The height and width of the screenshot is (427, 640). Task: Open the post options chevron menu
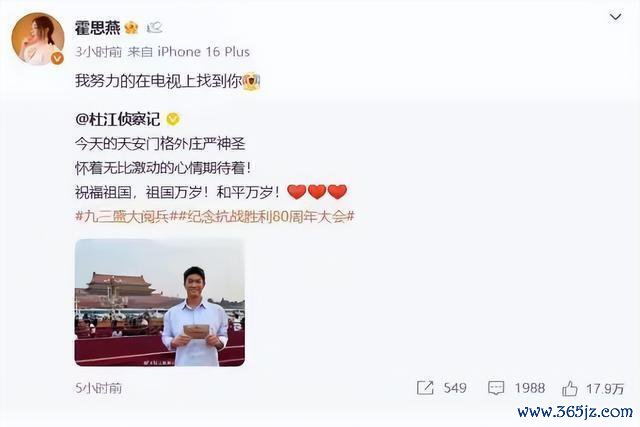coord(615,17)
